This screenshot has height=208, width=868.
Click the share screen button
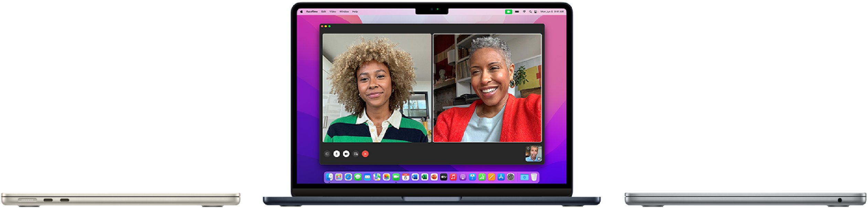tap(356, 154)
